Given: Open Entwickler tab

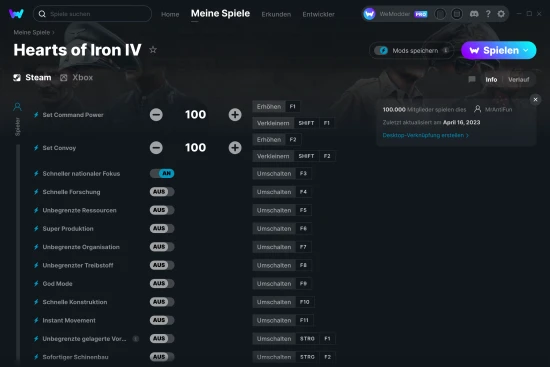Looking at the screenshot, I should point(318,14).
